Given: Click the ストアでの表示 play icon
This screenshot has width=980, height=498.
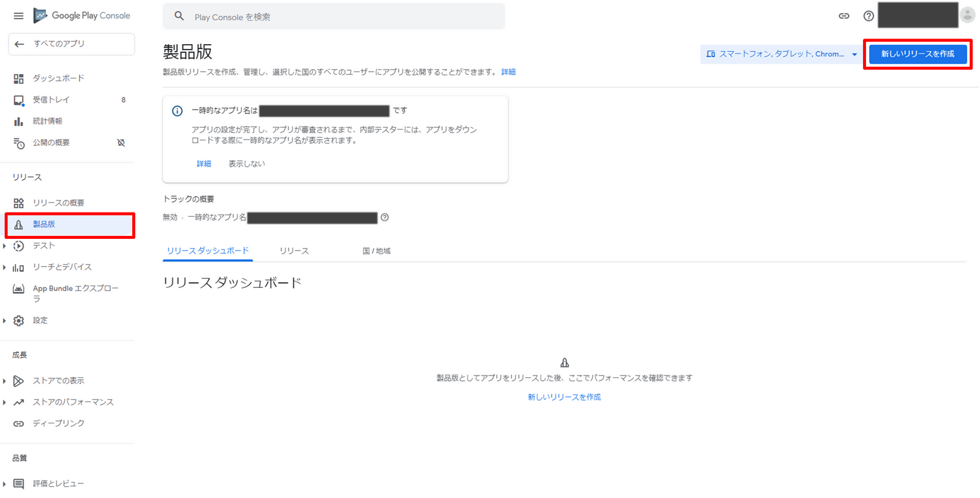Looking at the screenshot, I should 19,381.
